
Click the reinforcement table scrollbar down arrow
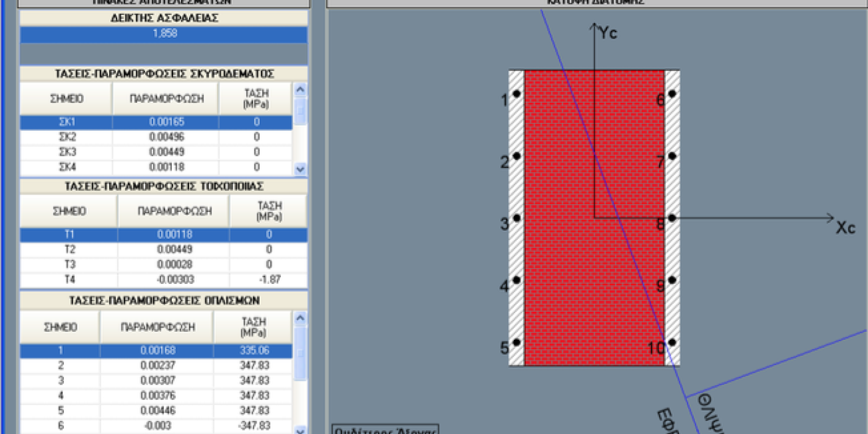tap(300, 430)
